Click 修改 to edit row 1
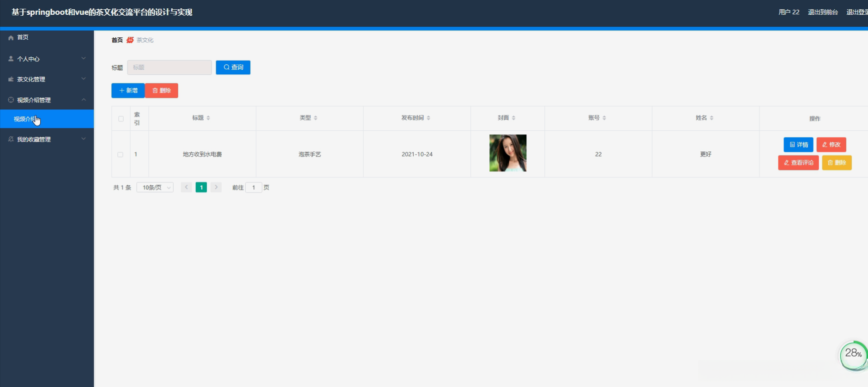The height and width of the screenshot is (387, 868). tap(831, 145)
